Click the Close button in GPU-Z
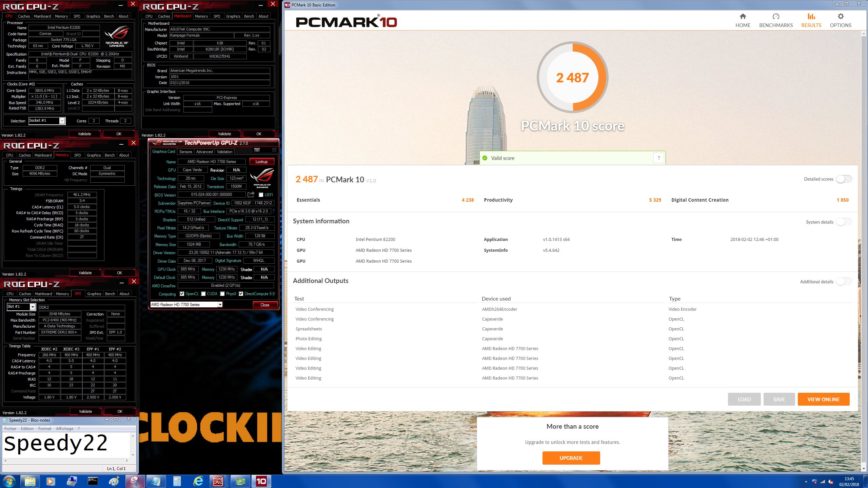This screenshot has width=868, height=488. [265, 305]
